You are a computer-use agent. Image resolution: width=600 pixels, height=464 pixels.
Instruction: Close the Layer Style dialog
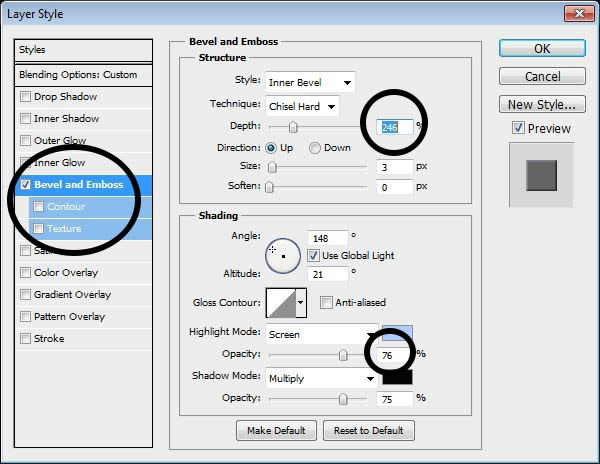[579, 14]
